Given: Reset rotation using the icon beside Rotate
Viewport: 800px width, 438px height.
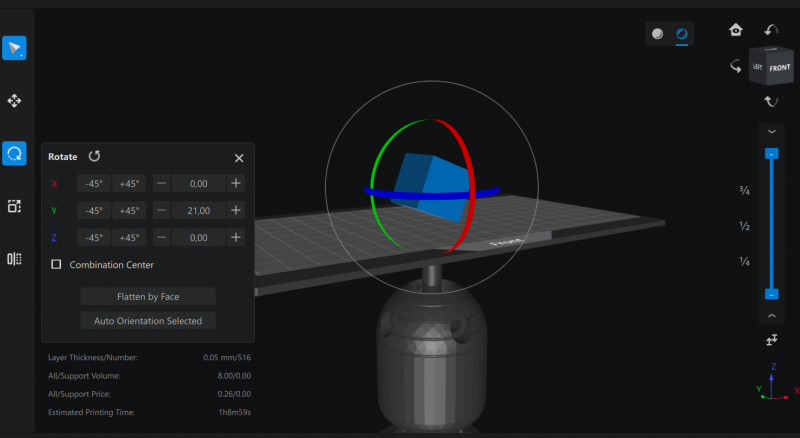Looking at the screenshot, I should pos(94,156).
